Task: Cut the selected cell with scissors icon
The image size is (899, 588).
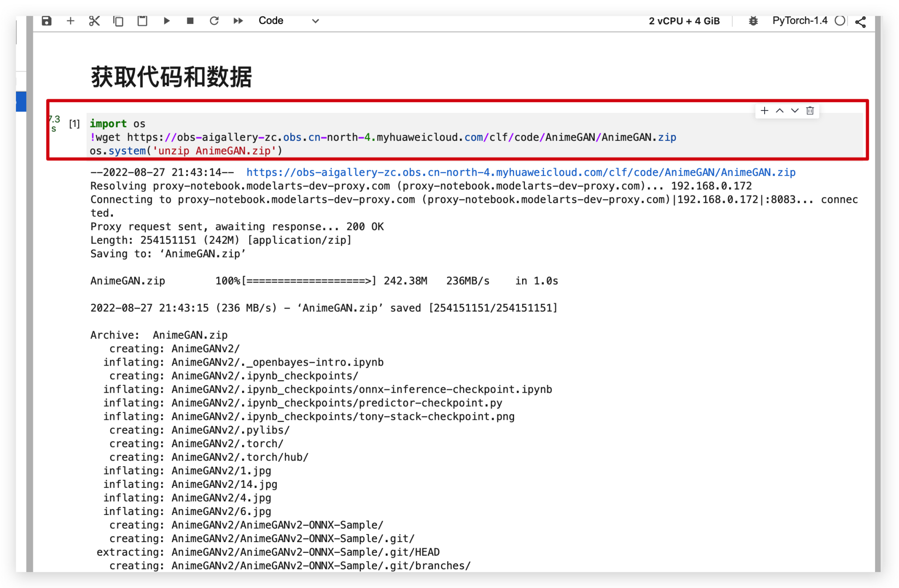Action: pos(94,21)
